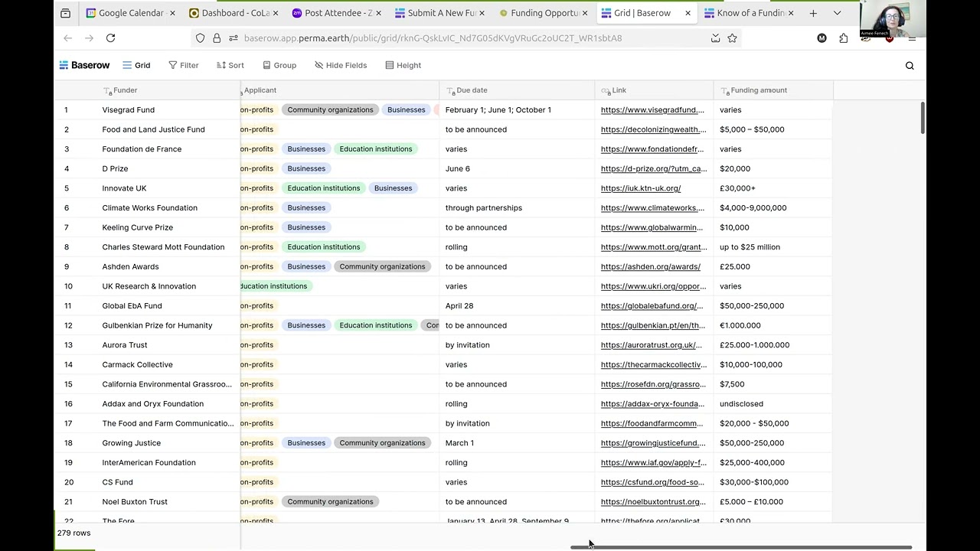Open the browser account avatar M
The image size is (980, 551).
[822, 37]
